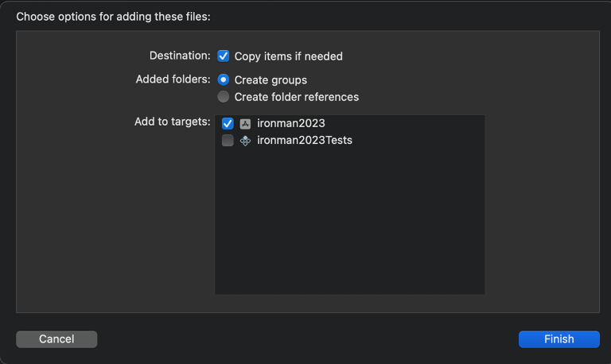Choose the Create folder references radio button
The width and height of the screenshot is (611, 364).
pyautogui.click(x=224, y=97)
